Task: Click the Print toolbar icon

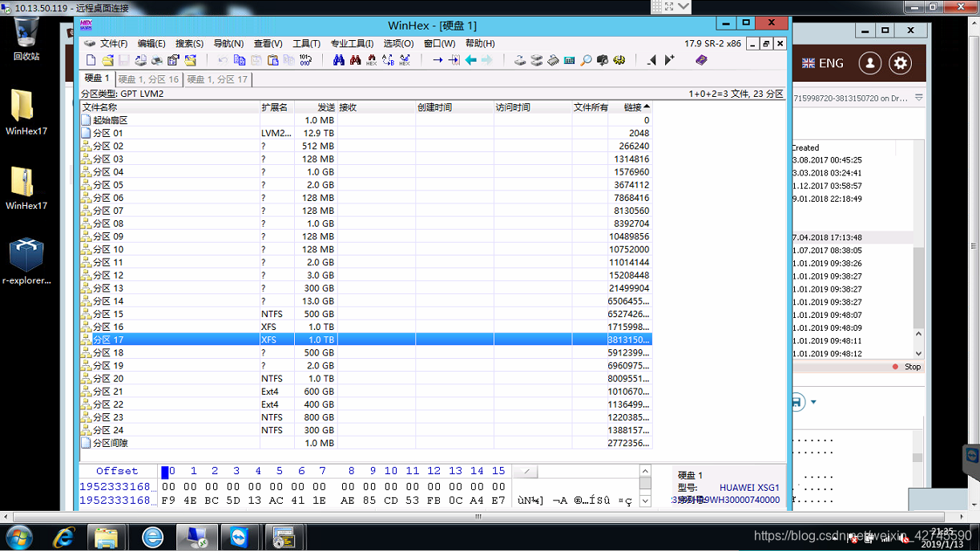Action: 158,60
